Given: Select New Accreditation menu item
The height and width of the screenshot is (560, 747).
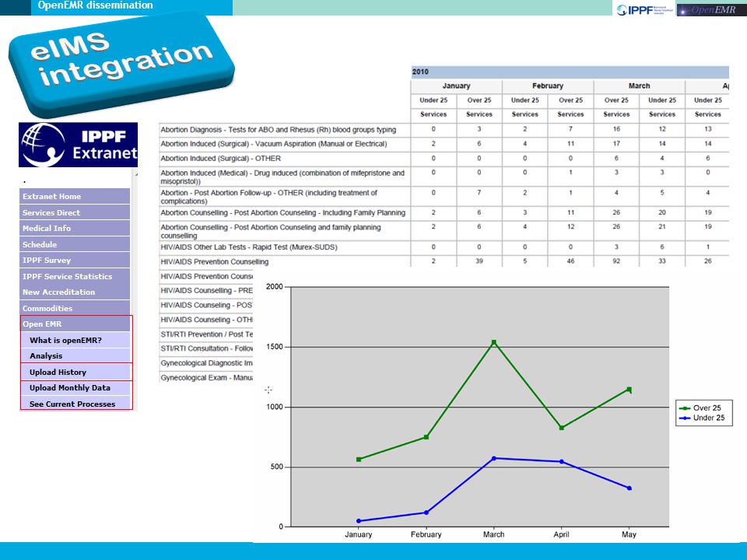Looking at the screenshot, I should (x=75, y=292).
